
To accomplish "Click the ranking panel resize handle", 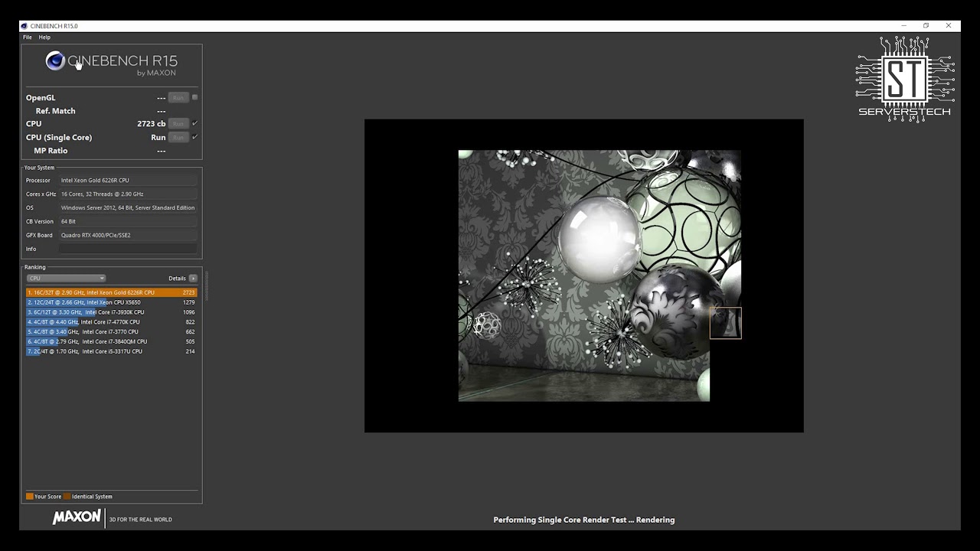I will click(x=205, y=285).
